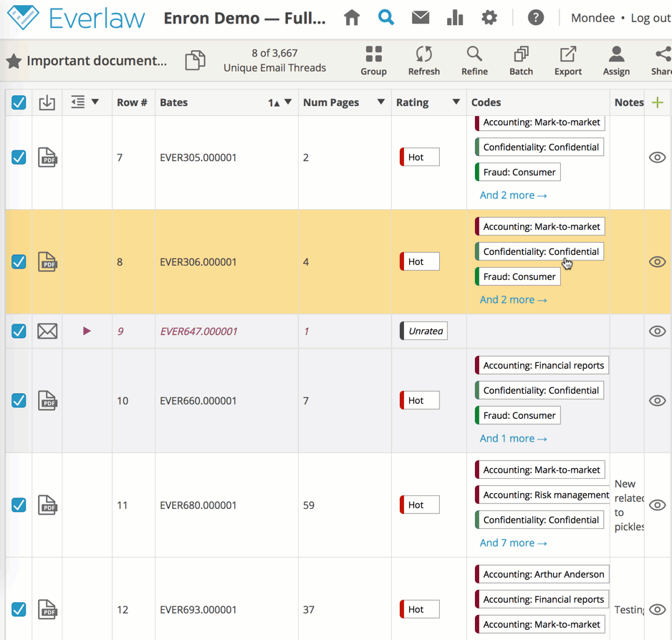Open PDF icon for EVER306.000001
This screenshot has height=640, width=672.
click(47, 262)
